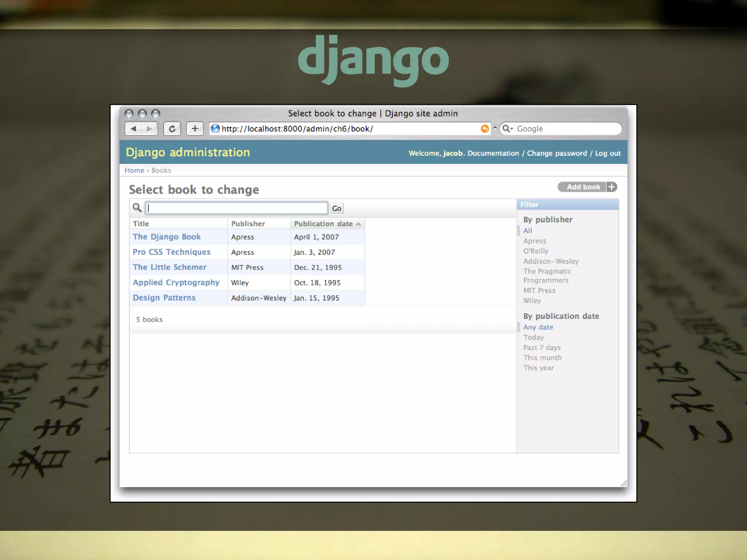Filter books by publisher Apress
Viewport: 747px width, 560px height.
click(534, 241)
